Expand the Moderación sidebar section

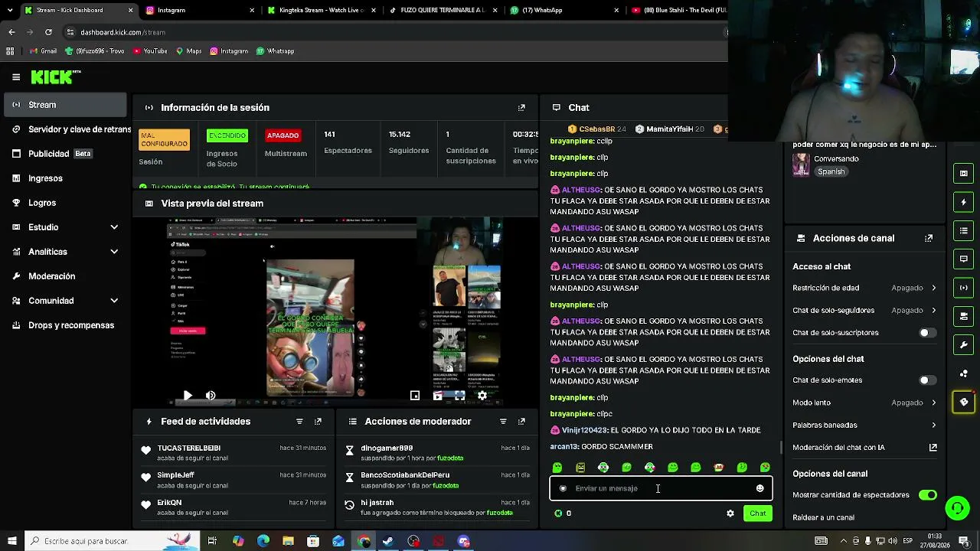point(65,276)
